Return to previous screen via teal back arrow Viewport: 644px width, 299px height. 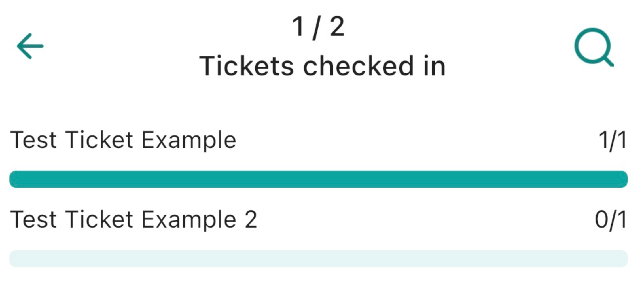[x=30, y=46]
